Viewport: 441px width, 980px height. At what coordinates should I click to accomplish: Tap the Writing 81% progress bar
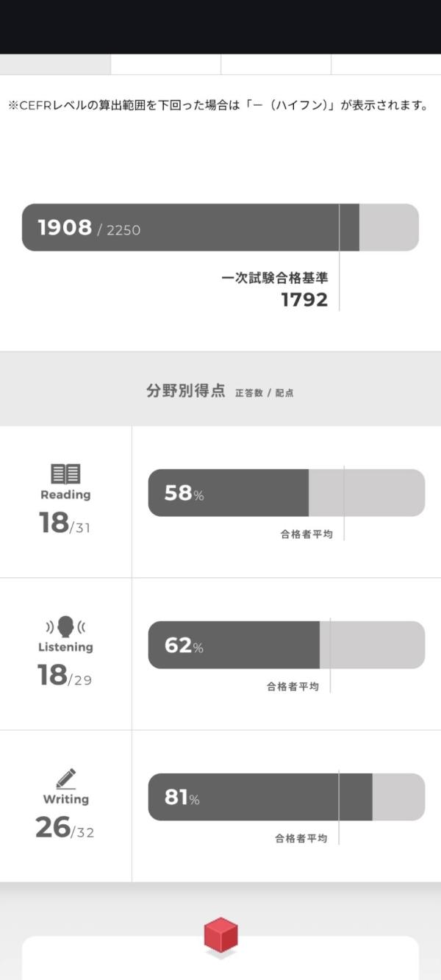tap(286, 797)
